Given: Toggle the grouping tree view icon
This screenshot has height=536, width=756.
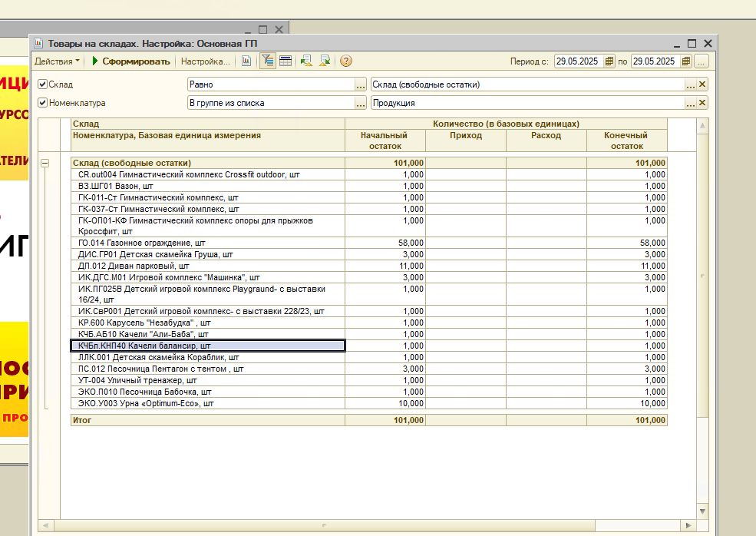Looking at the screenshot, I should pyautogui.click(x=268, y=61).
